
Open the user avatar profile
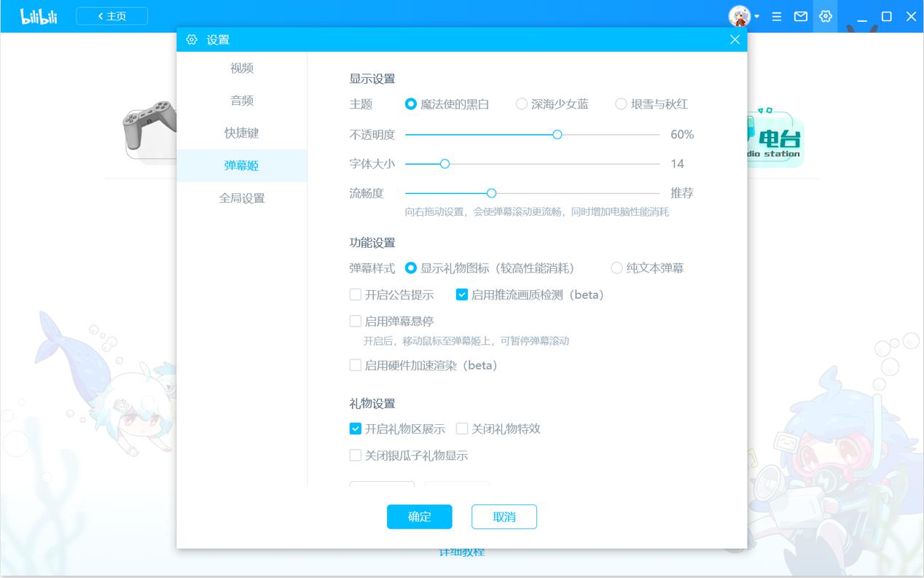(739, 16)
